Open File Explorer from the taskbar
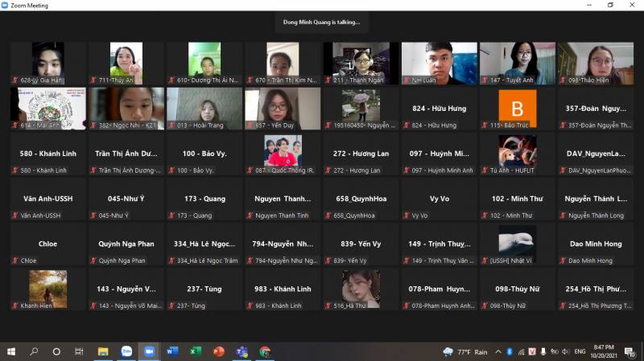Screen dimensions: 644x361 pyautogui.click(x=103, y=351)
